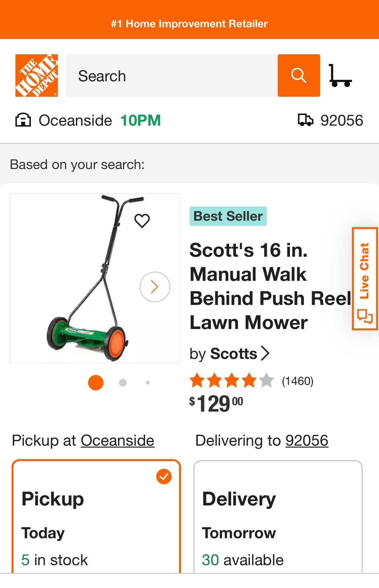Open the Oceanside pickup location link
Image resolution: width=379 pixels, height=588 pixels.
coord(118,441)
